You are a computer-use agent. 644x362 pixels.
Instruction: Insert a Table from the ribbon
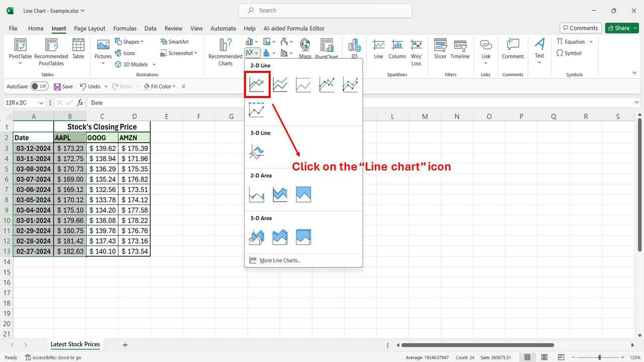(78, 49)
